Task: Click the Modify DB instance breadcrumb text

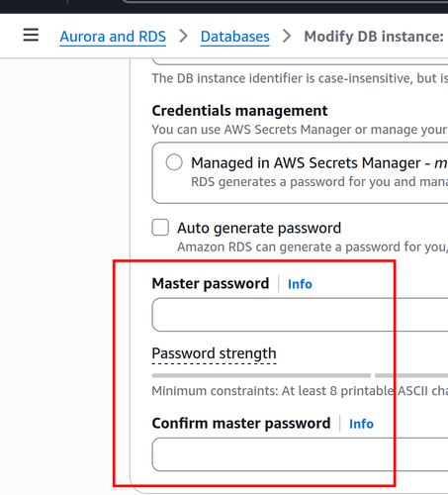Action: [374, 37]
